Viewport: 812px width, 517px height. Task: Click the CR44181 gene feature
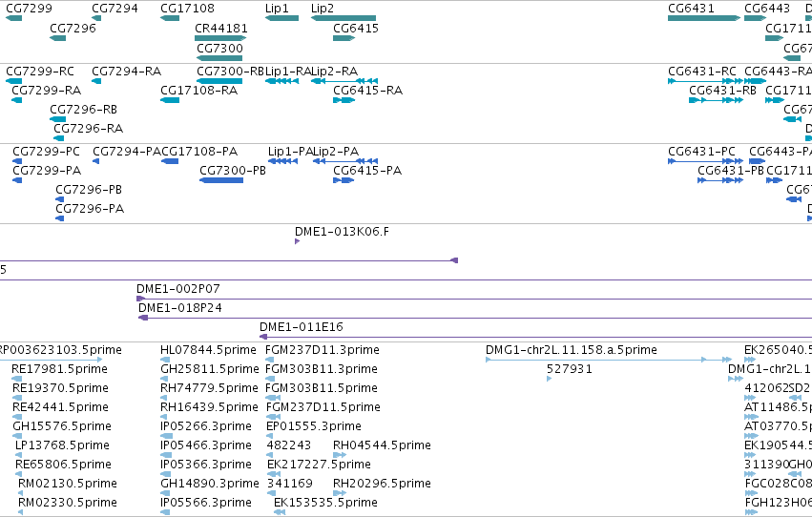point(220,38)
